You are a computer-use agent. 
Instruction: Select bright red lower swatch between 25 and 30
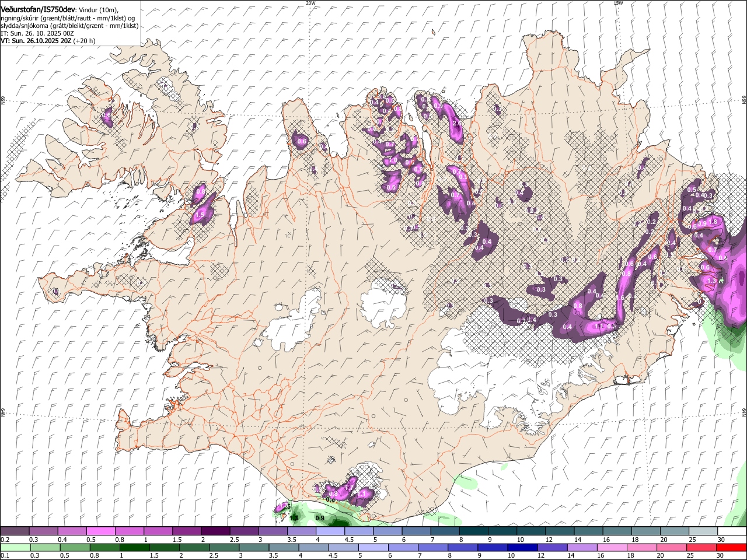[x=701, y=547]
